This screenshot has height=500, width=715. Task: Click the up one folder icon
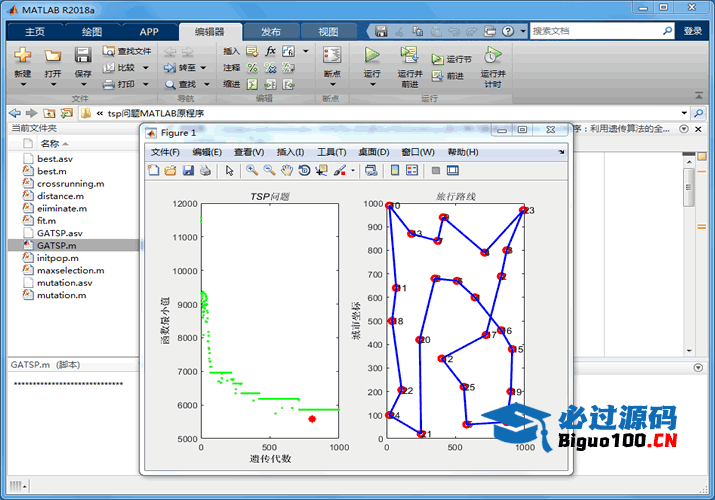click(x=49, y=113)
